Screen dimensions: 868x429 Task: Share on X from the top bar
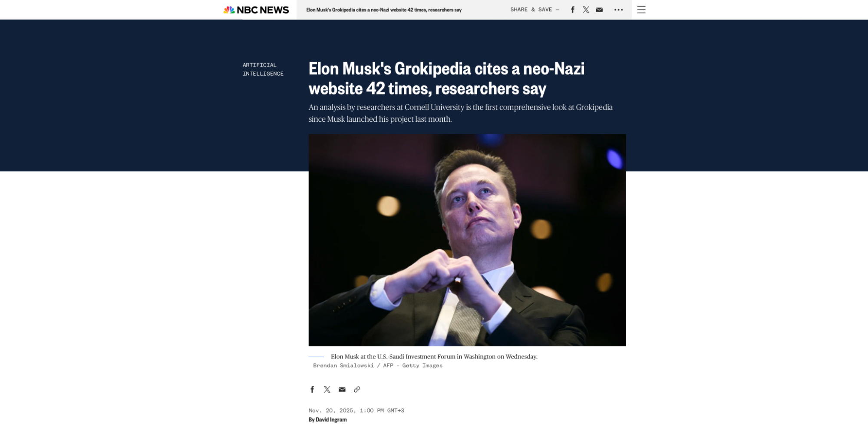point(586,10)
